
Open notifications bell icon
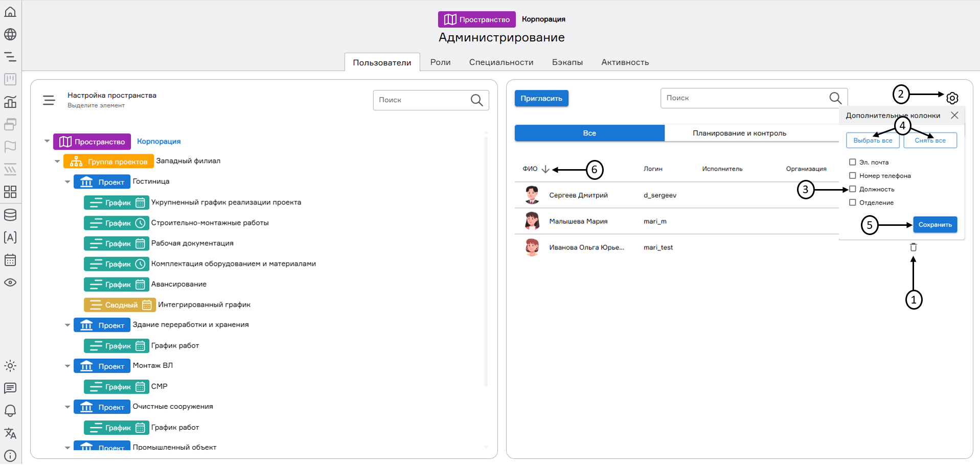pyautogui.click(x=10, y=411)
